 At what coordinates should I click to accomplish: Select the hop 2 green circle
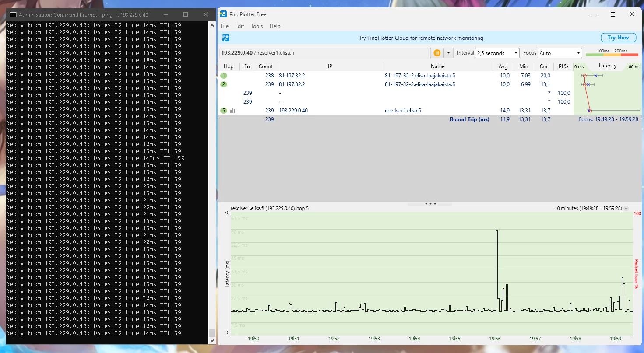point(224,84)
